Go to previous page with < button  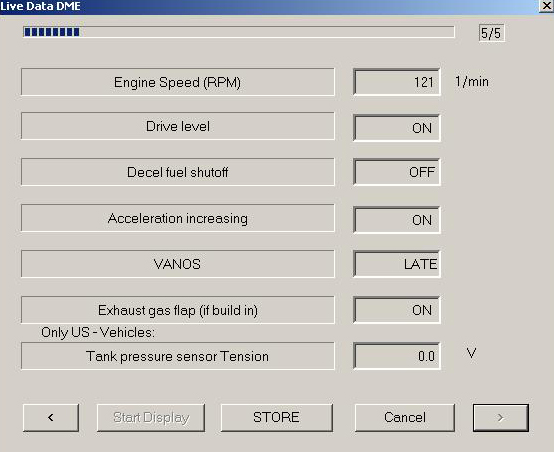click(x=51, y=418)
